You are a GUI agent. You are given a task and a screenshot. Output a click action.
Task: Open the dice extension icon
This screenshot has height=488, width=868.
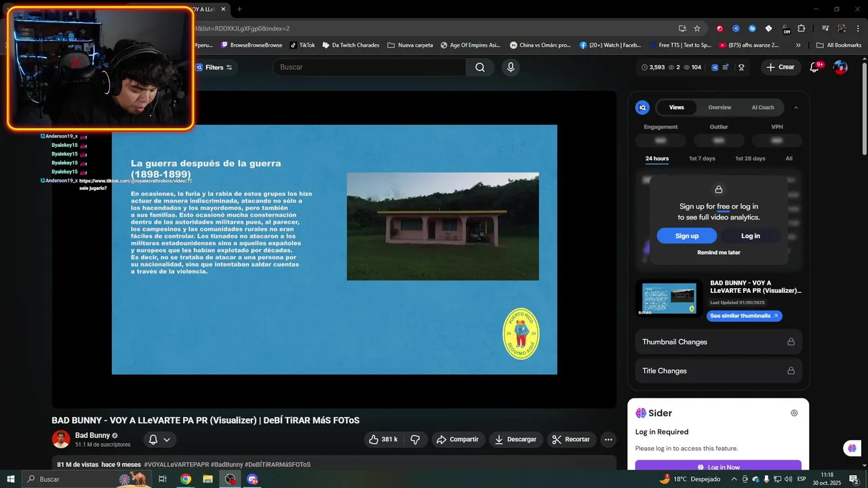tap(768, 28)
